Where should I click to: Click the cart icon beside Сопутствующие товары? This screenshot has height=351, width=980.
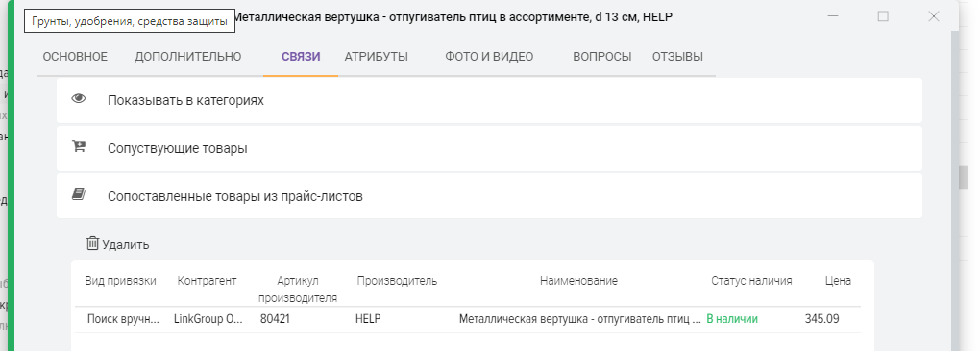pyautogui.click(x=78, y=147)
